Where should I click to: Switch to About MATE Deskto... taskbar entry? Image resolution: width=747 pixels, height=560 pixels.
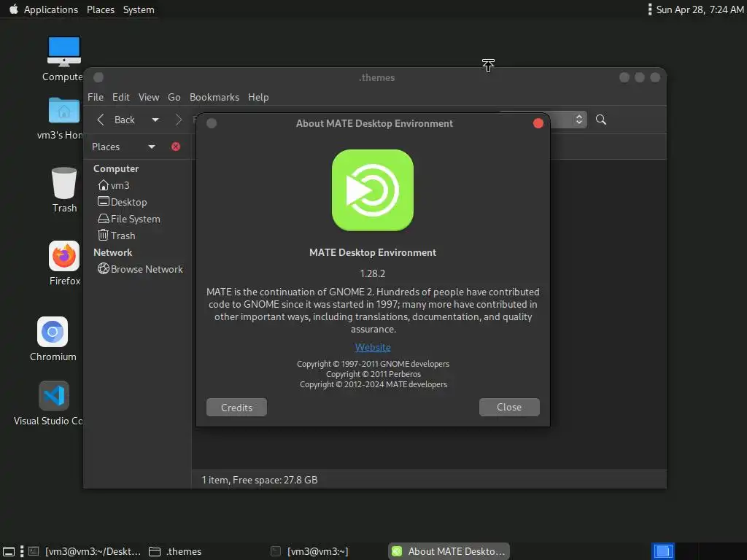pyautogui.click(x=449, y=551)
